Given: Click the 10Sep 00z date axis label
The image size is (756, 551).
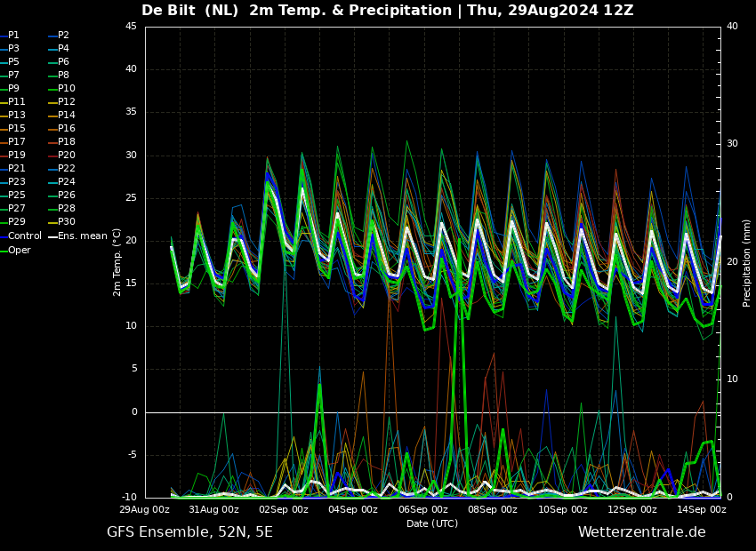Looking at the screenshot, I should 563,509.
